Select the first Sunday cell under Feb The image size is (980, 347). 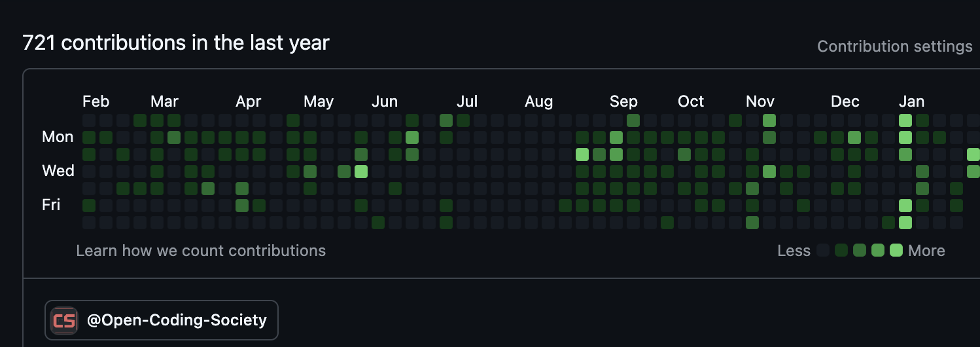[89, 120]
